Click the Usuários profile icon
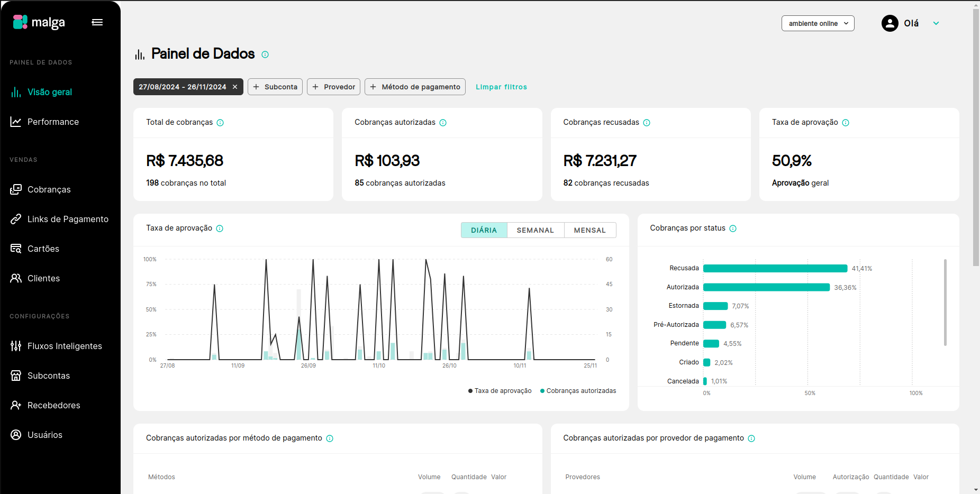This screenshot has width=980, height=494. click(16, 435)
